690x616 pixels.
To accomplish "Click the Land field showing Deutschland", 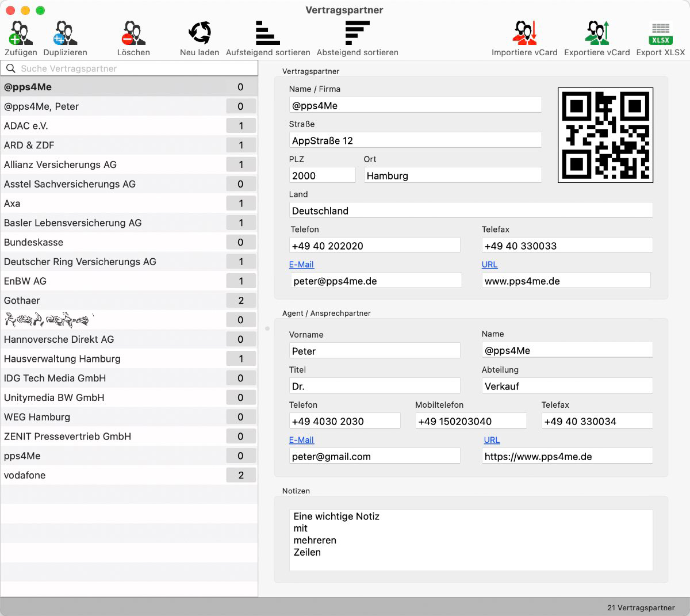I will tap(471, 211).
